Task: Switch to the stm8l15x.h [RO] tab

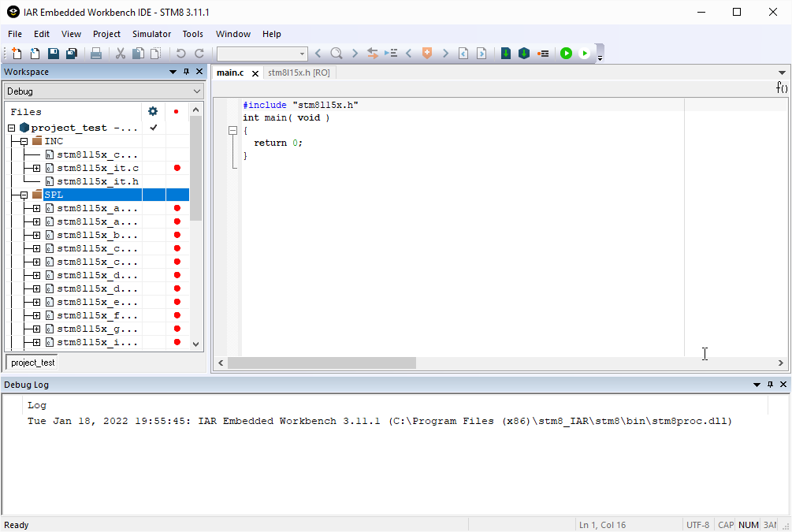Action: pyautogui.click(x=299, y=73)
